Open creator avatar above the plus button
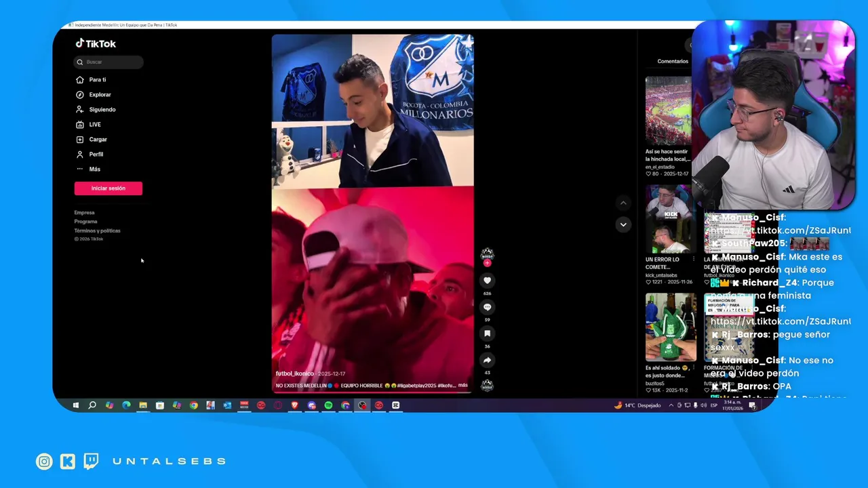This screenshot has height=488, width=868. [x=487, y=254]
